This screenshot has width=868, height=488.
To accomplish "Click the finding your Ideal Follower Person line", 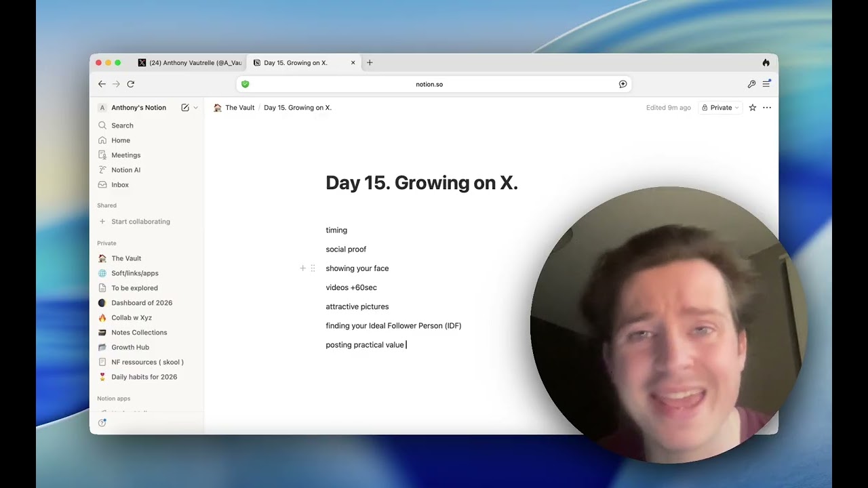I will [x=393, y=326].
